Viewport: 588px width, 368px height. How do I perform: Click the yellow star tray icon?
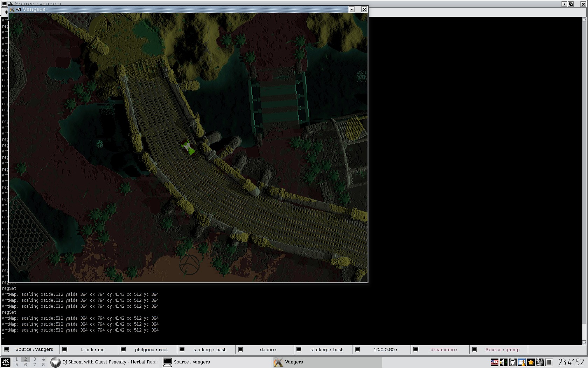click(531, 362)
